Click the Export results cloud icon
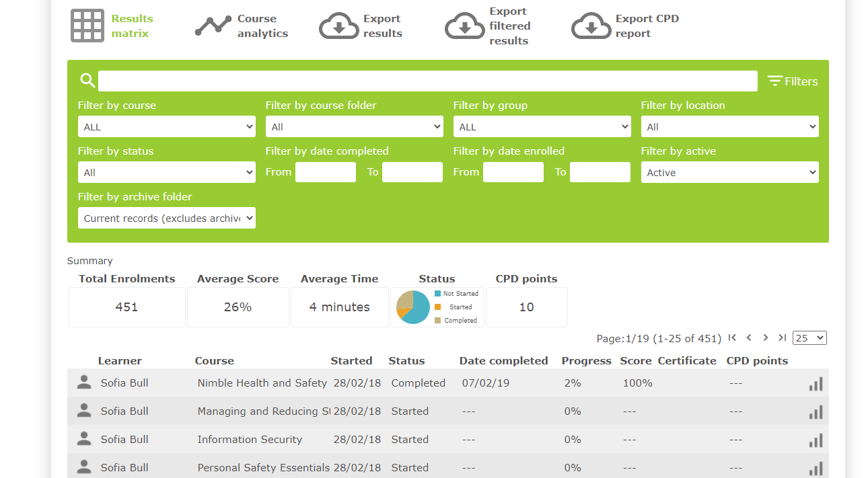The height and width of the screenshot is (478, 868). [x=339, y=26]
